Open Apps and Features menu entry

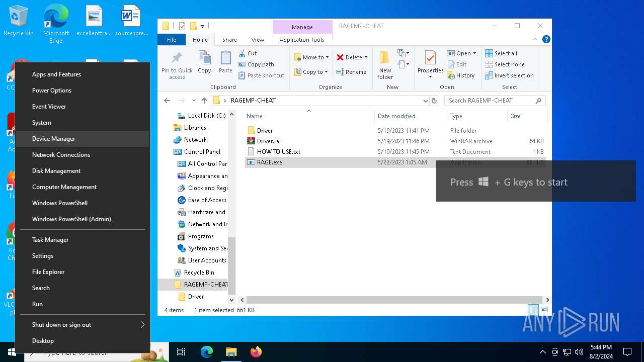pyautogui.click(x=83, y=74)
